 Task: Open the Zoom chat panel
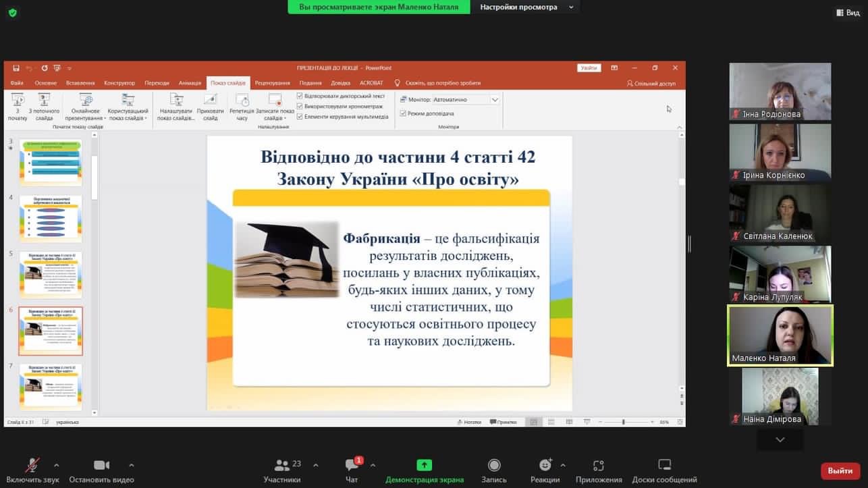352,471
